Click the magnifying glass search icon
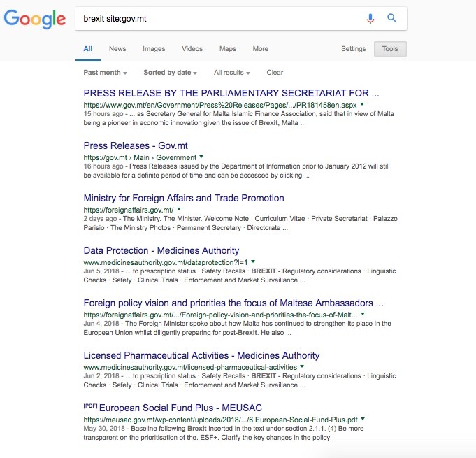The height and width of the screenshot is (458, 476). (x=392, y=19)
